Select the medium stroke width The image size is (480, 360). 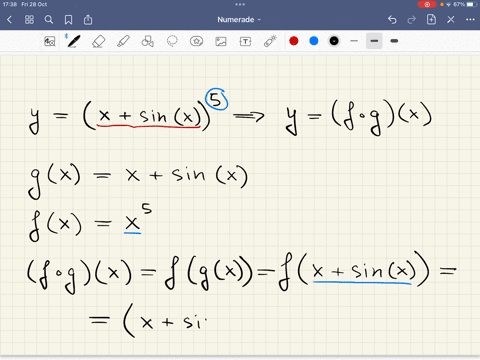(374, 41)
